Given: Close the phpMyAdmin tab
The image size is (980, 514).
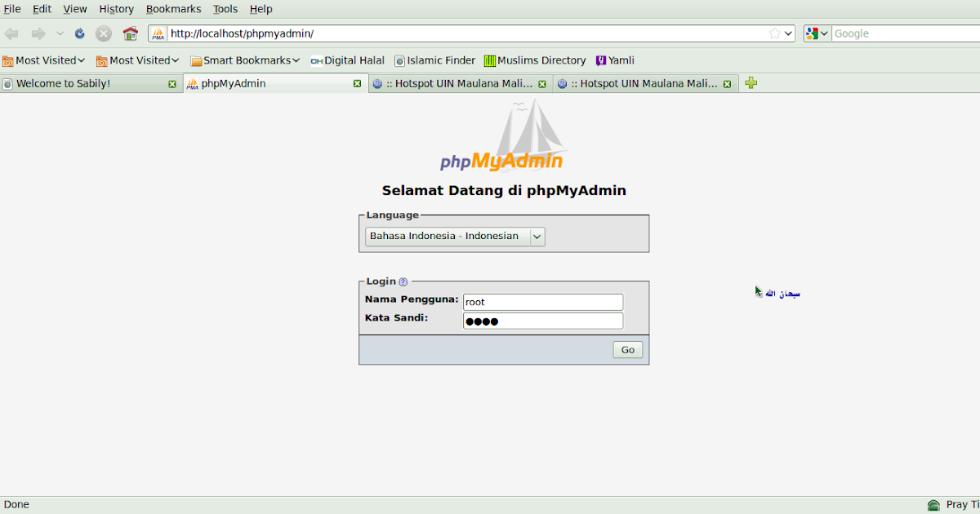Looking at the screenshot, I should click(357, 84).
